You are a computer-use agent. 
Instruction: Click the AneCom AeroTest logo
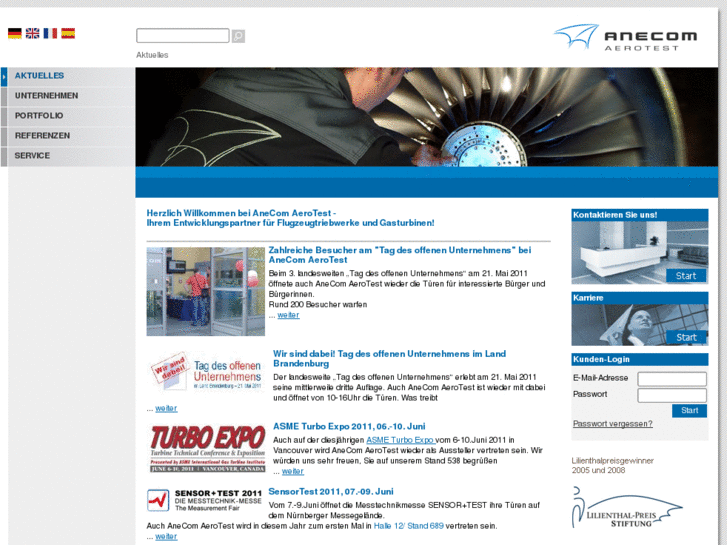click(625, 37)
